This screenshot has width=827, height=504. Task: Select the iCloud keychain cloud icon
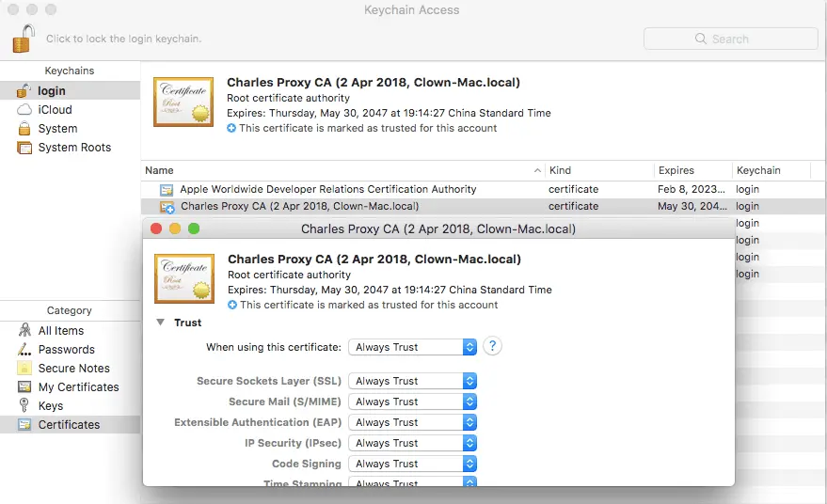tap(24, 110)
